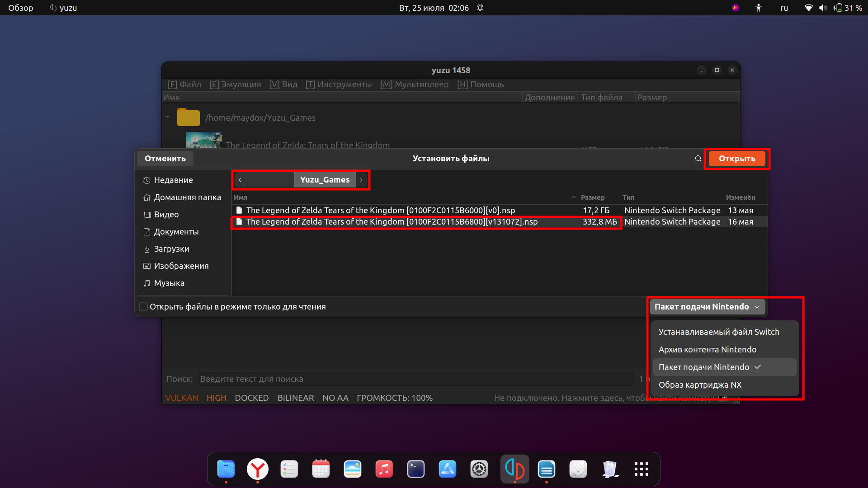868x488 pixels.
Task: Launch the Calendar app in the dock
Action: (x=321, y=469)
